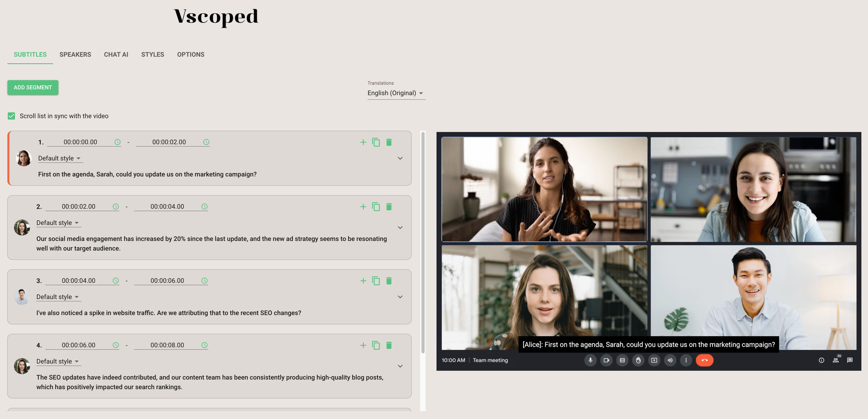Open the Translations English (Original) dropdown
This screenshot has height=419, width=868.
(396, 93)
